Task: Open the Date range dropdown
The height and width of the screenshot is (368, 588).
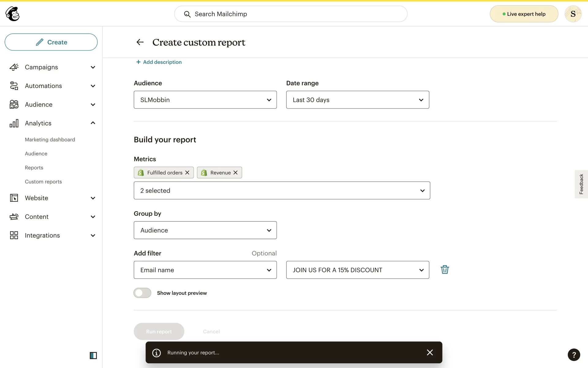Action: click(x=357, y=100)
